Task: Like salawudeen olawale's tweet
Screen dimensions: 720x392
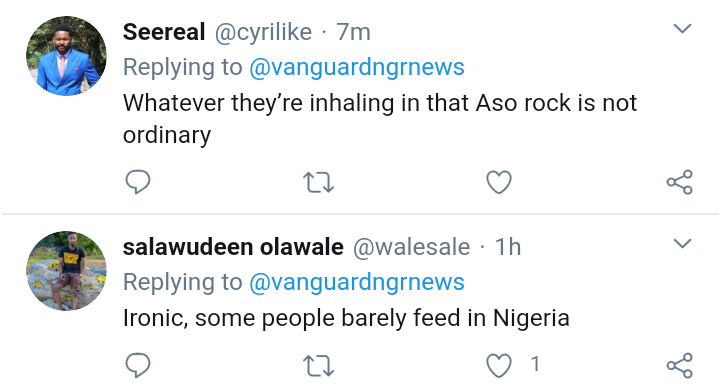Action: click(x=499, y=366)
